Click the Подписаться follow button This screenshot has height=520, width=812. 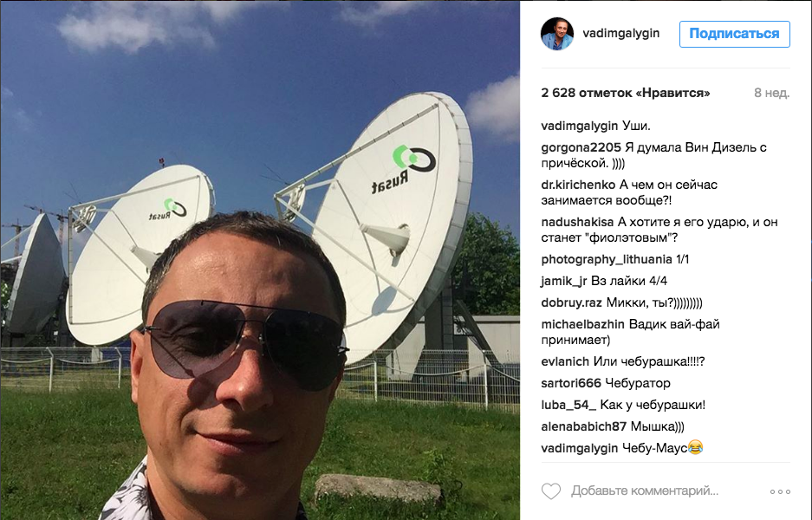[x=734, y=34]
